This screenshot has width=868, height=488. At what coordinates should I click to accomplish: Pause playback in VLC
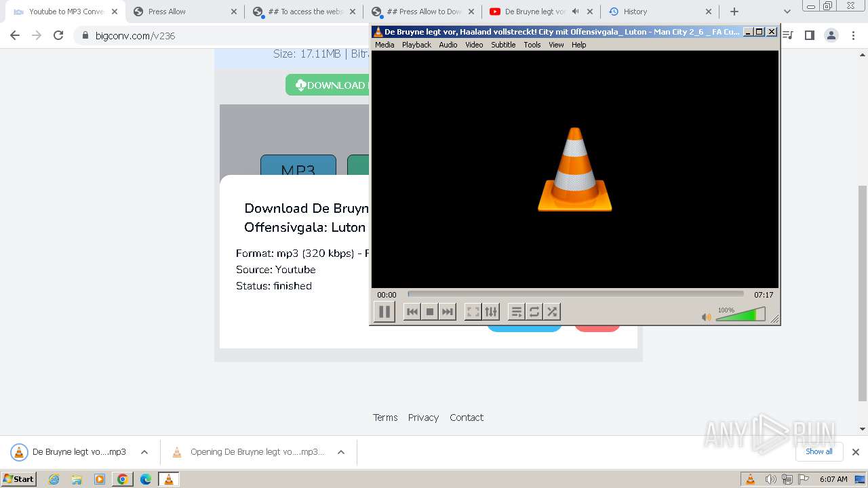click(x=384, y=312)
